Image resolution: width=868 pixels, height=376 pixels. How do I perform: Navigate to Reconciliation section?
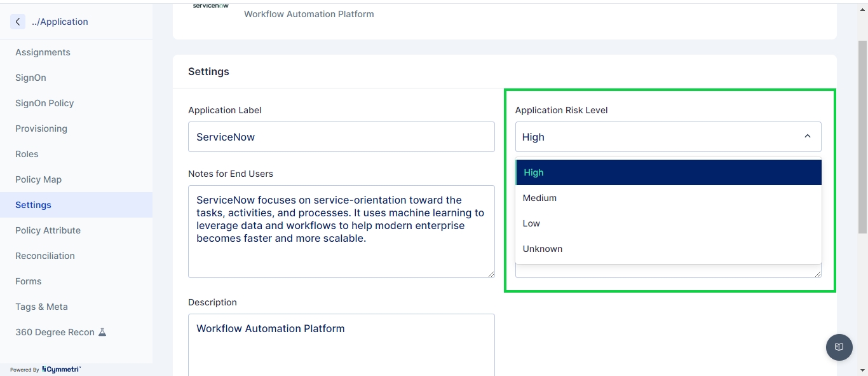45,256
